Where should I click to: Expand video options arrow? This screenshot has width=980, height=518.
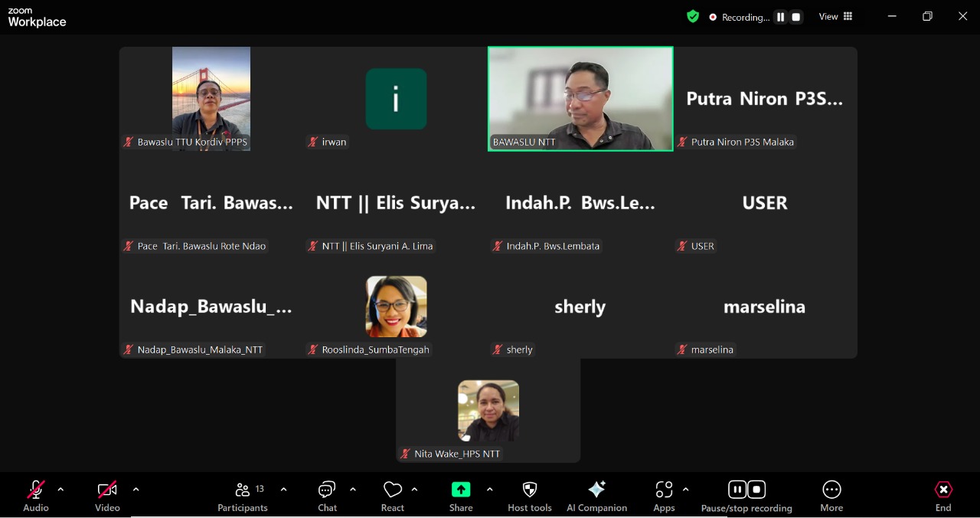(x=136, y=490)
